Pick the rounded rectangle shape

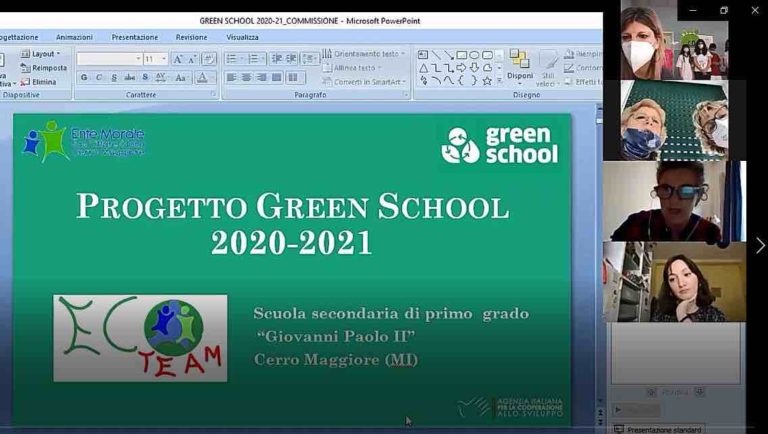(487, 55)
